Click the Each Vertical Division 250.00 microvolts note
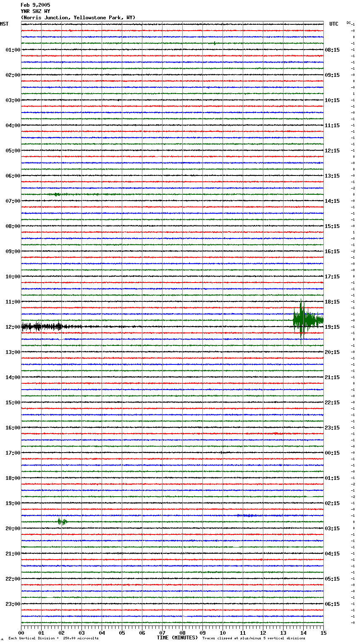 (54, 639)
